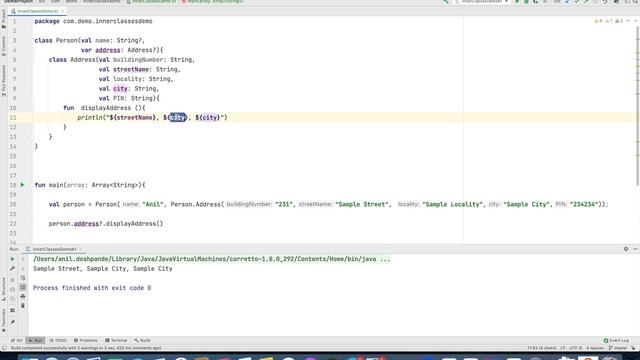
Task: Collapse class Person fold marker on line 4
Action: pyautogui.click(x=32, y=50)
